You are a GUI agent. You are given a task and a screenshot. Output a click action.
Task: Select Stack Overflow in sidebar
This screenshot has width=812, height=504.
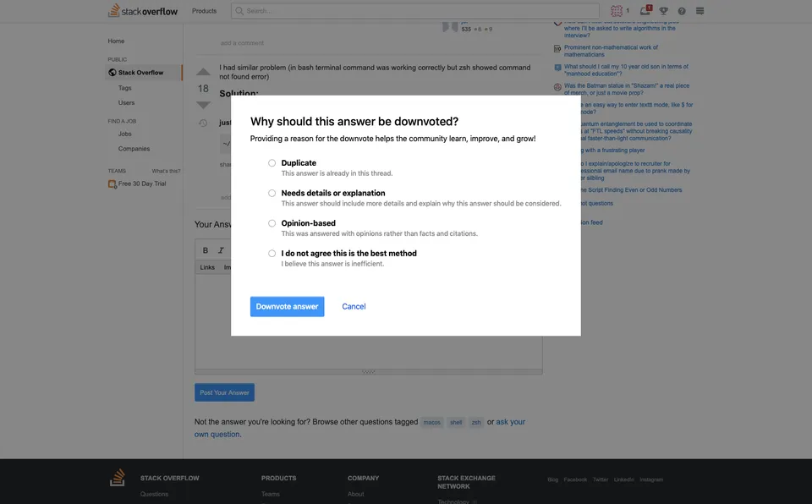[x=144, y=73]
